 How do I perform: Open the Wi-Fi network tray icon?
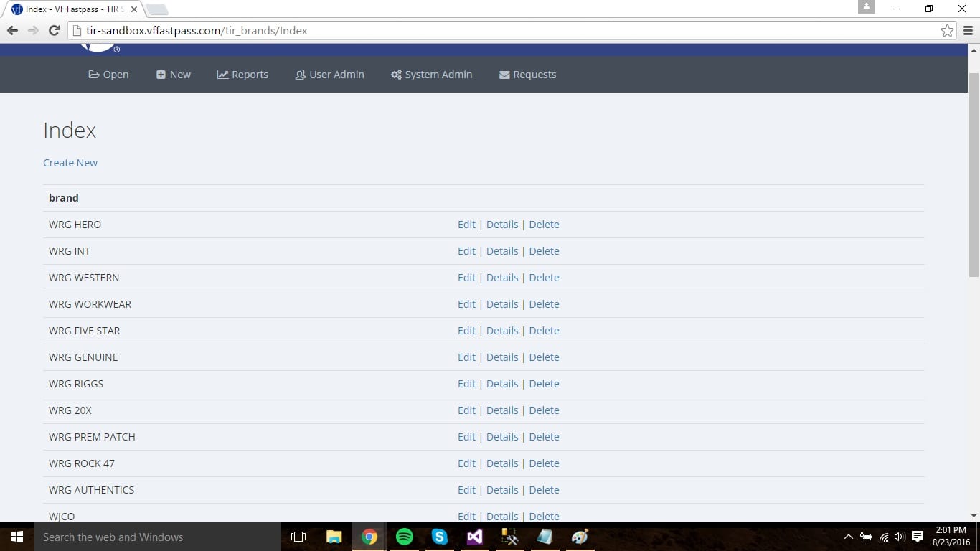884,537
